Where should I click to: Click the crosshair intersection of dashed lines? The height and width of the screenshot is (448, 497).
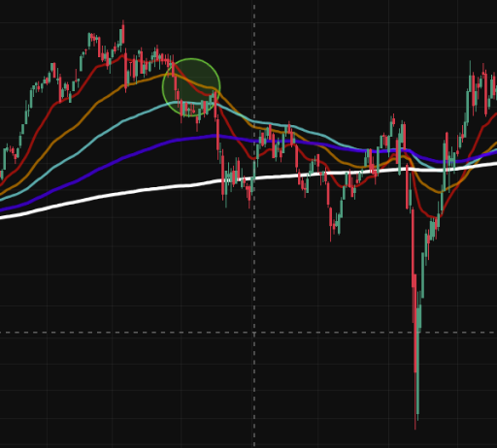click(254, 333)
